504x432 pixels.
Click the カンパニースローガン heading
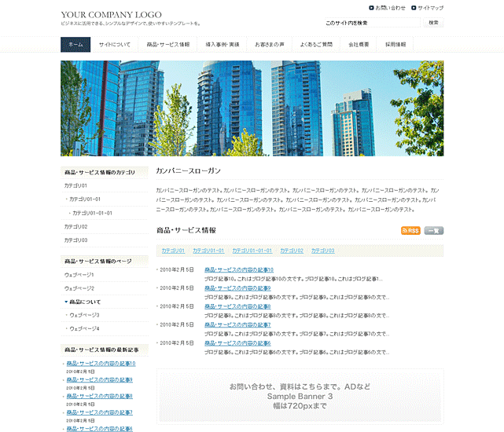coord(189,171)
